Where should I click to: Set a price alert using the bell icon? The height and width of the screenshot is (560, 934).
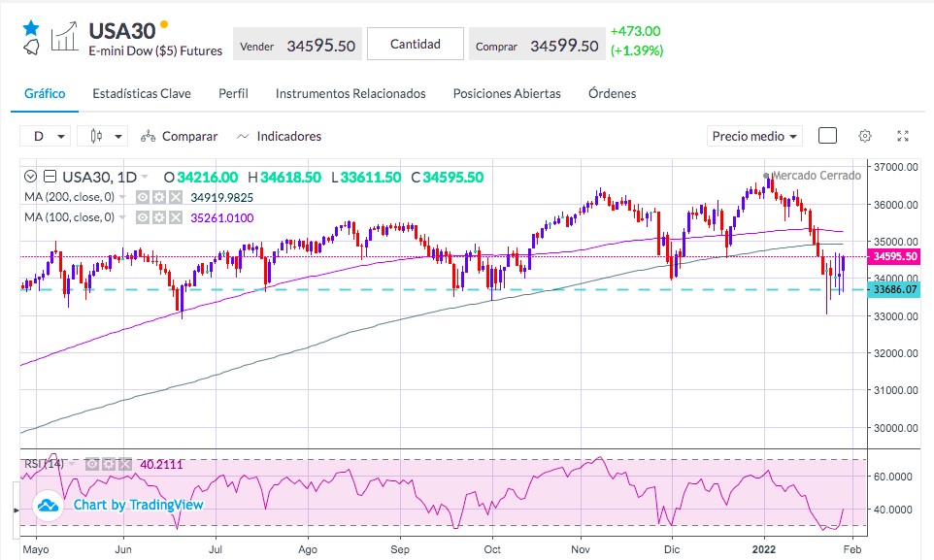pyautogui.click(x=31, y=47)
